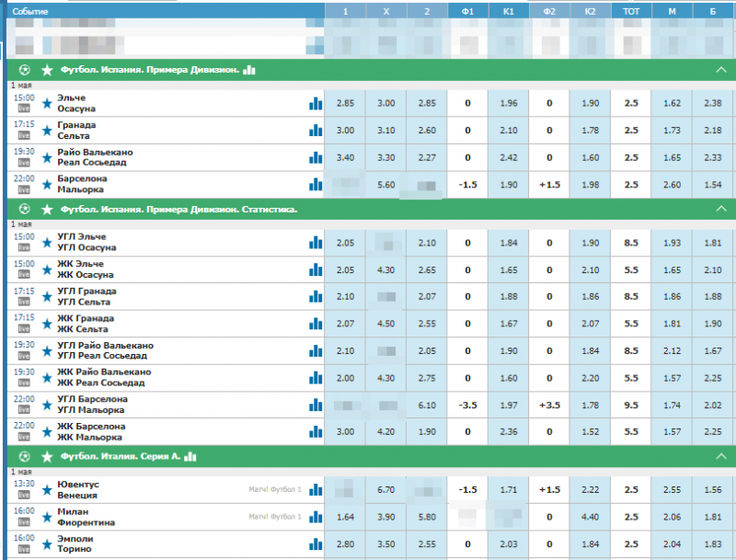Click soccer ball icon in Серия А header
736x560 pixels.
(x=24, y=456)
